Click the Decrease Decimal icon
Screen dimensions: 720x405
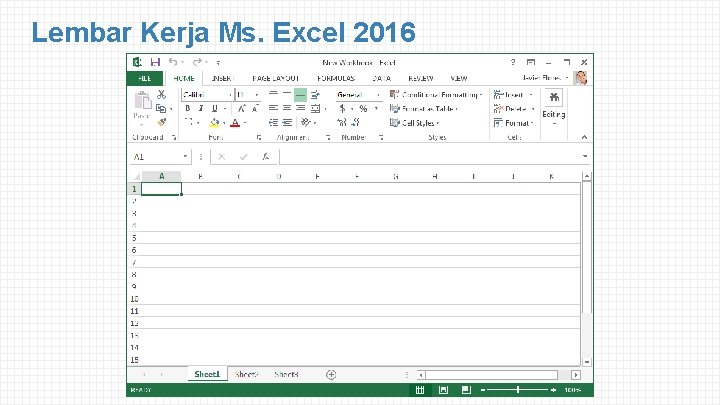tap(355, 122)
